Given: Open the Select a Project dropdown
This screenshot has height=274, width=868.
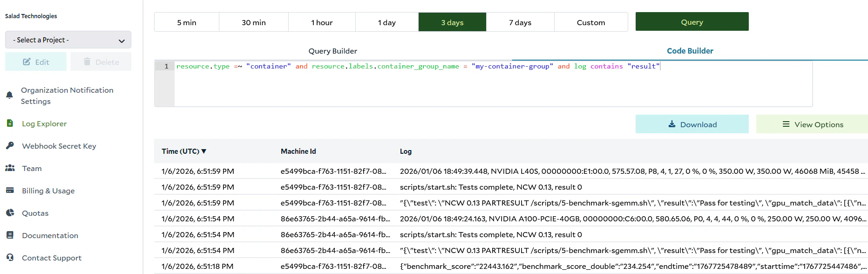Looking at the screenshot, I should point(68,40).
